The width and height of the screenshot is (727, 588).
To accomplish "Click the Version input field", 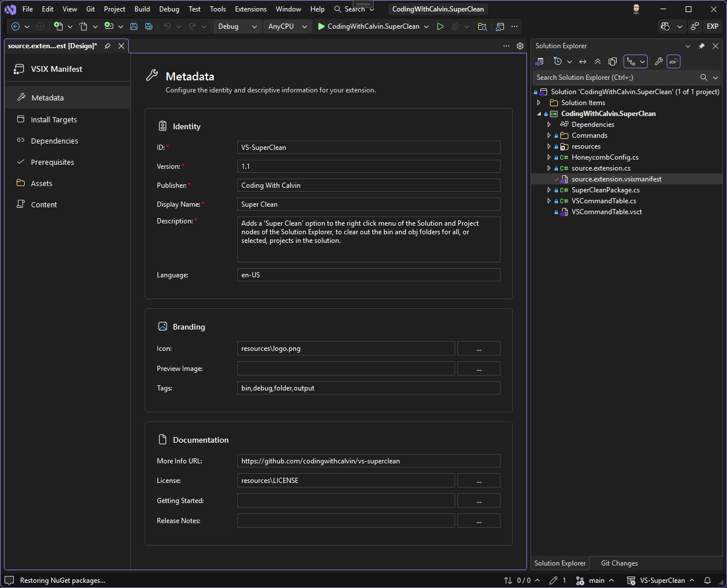I will point(368,167).
